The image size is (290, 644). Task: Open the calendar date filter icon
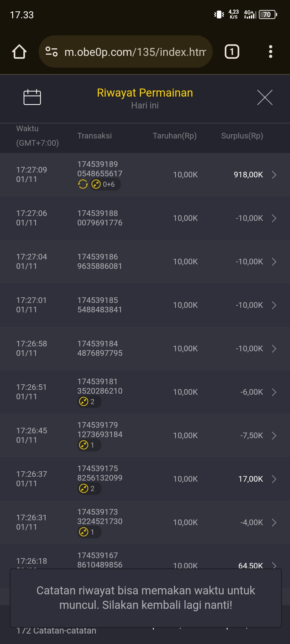point(32,97)
